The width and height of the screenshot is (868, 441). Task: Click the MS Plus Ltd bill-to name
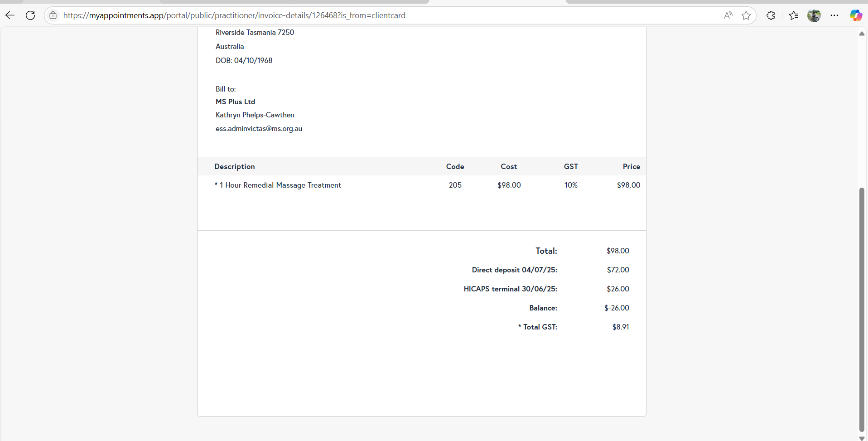click(235, 102)
